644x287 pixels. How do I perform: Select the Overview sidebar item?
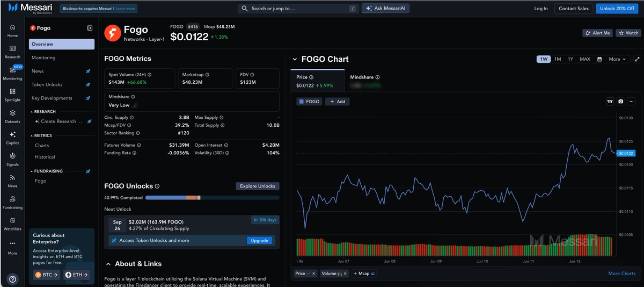(x=62, y=44)
